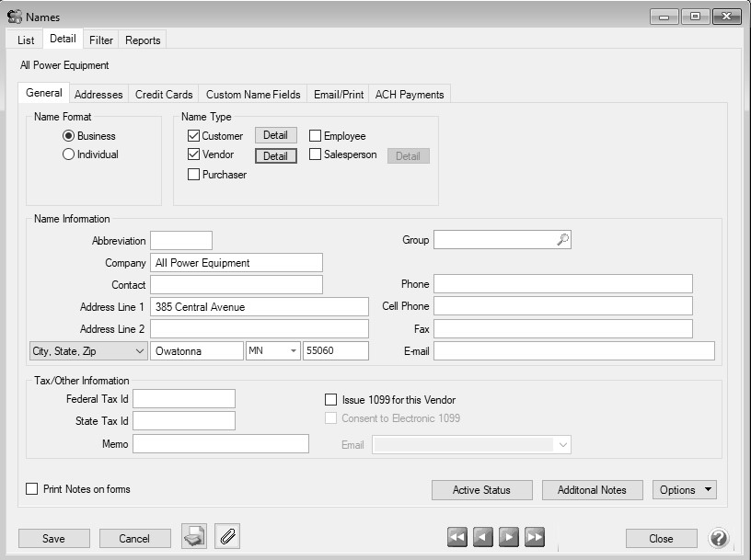
Task: Click the Names window app icon
Action: point(15,17)
